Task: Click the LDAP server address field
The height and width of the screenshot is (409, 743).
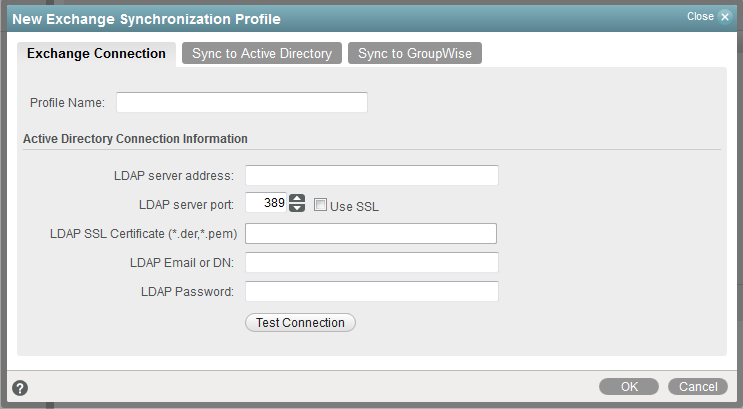Action: 371,176
